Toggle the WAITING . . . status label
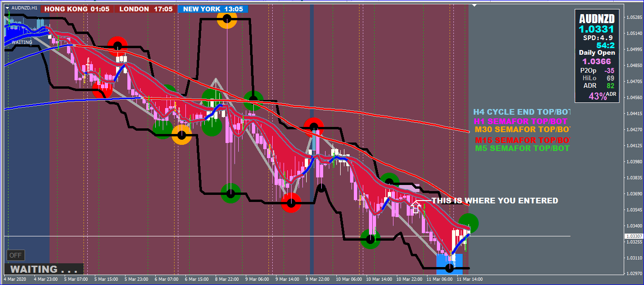The width and height of the screenshot is (644, 285). [43, 269]
